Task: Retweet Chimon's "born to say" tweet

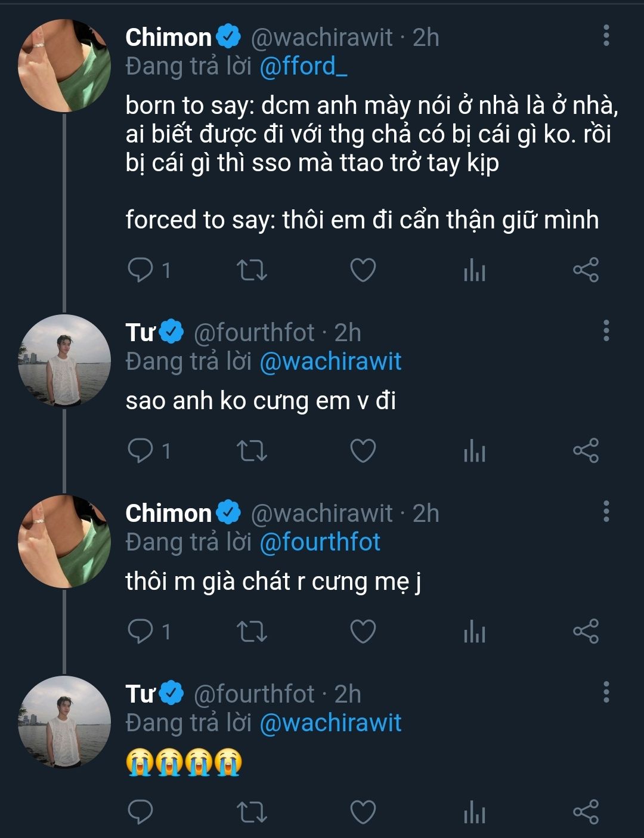Action: 252,271
